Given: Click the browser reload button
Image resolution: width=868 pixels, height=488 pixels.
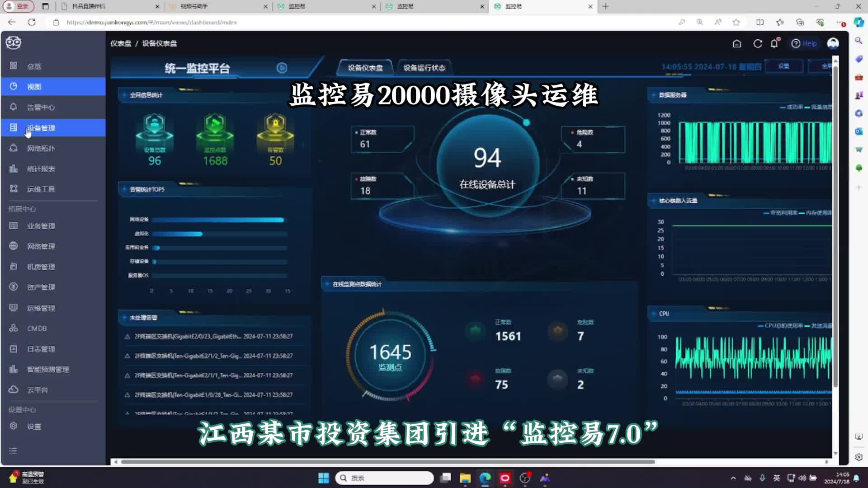Looking at the screenshot, I should coord(32,22).
